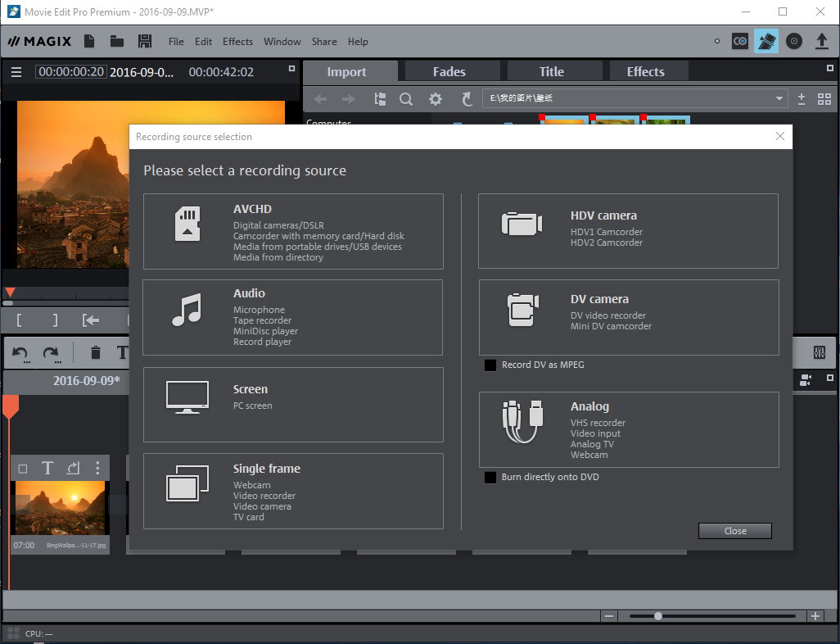Click the rotate icon above timeline clip
Image resolution: width=840 pixels, height=644 pixels.
(73, 468)
